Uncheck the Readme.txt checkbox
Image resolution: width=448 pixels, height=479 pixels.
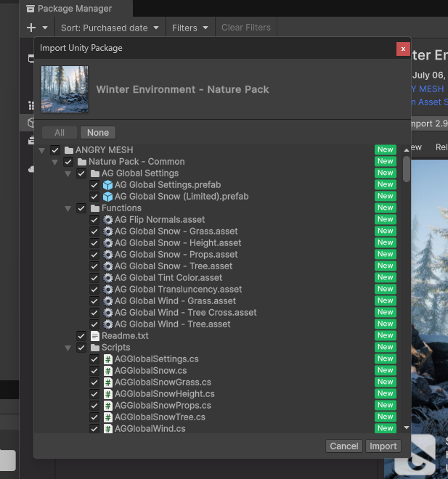click(81, 336)
